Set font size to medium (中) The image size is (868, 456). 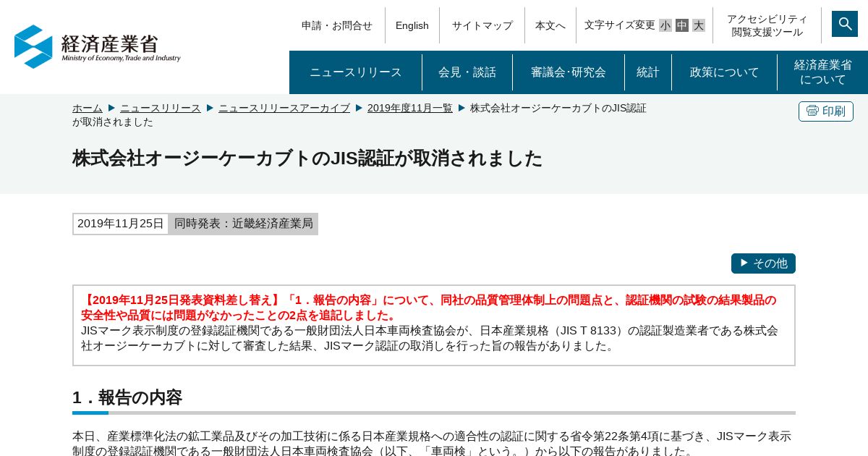(682, 25)
